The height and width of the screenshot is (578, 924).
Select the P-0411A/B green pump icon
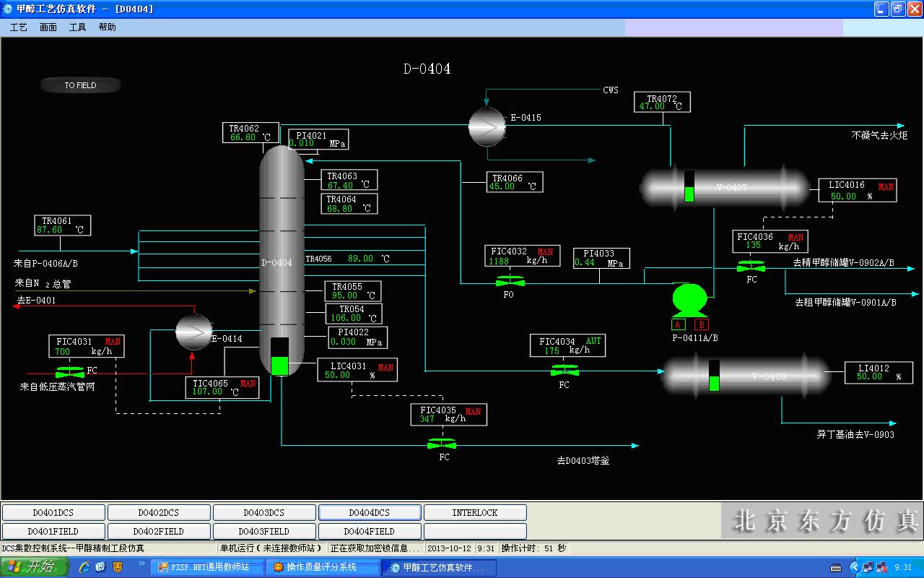tap(689, 301)
